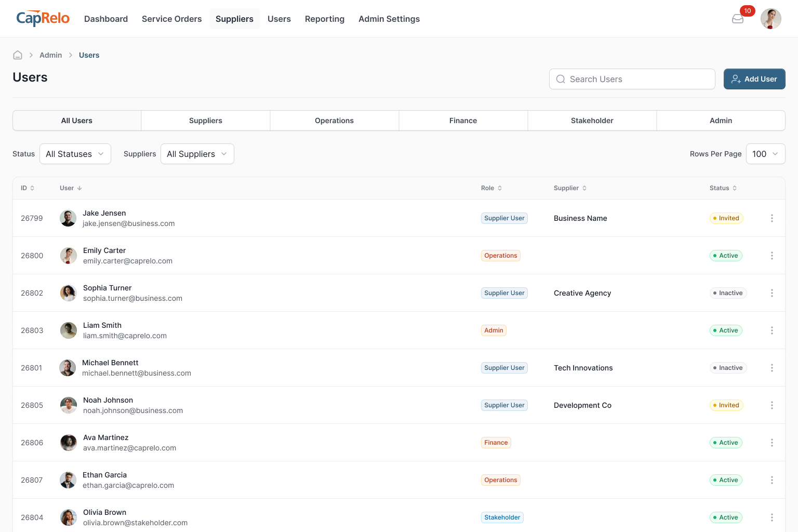
Task: Click the Add User button
Action: point(754,79)
